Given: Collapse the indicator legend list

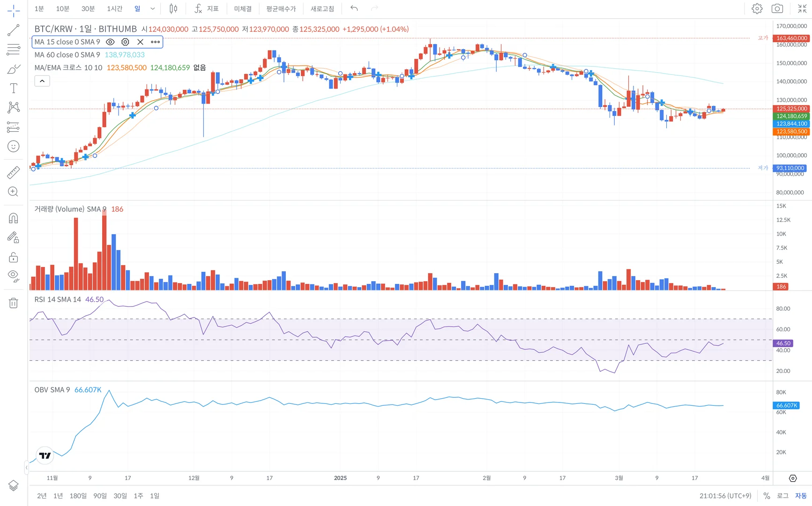Looking at the screenshot, I should (x=42, y=81).
